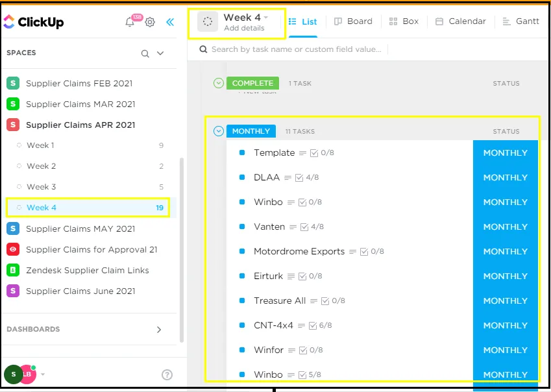
Task: Click Add details under Week 4
Action: click(x=244, y=28)
